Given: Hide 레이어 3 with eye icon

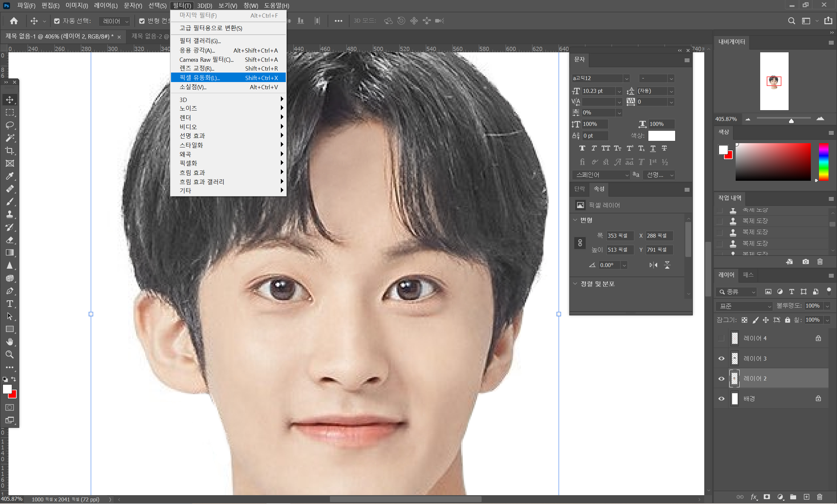Looking at the screenshot, I should [x=721, y=359].
